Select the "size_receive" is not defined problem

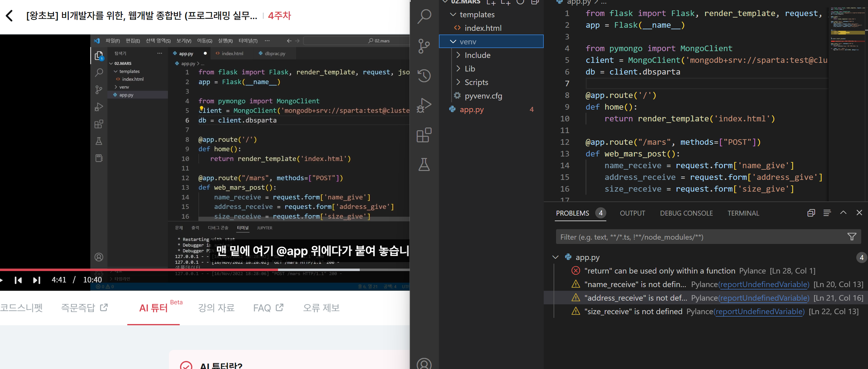[633, 311]
